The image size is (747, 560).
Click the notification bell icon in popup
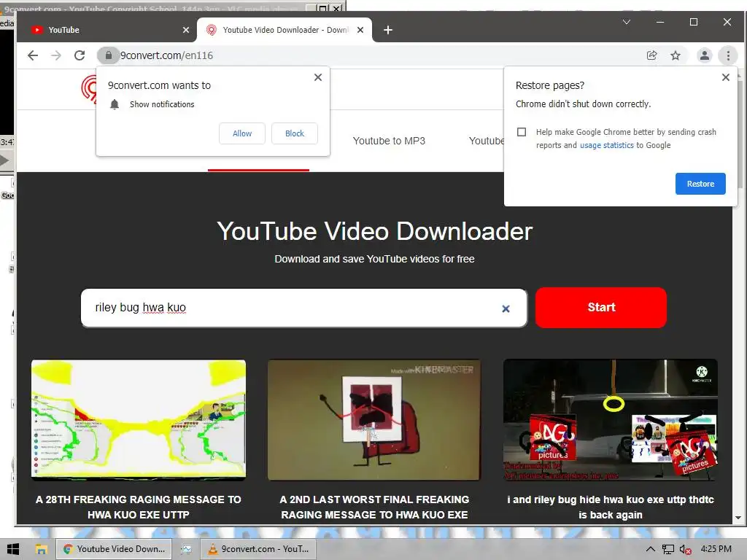pyautogui.click(x=115, y=104)
